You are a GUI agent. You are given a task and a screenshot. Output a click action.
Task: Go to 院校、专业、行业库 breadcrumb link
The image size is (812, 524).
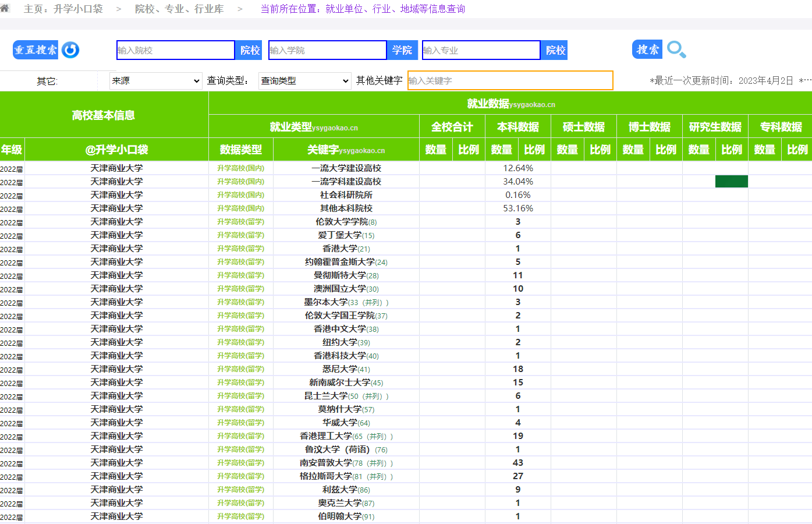pyautogui.click(x=179, y=9)
